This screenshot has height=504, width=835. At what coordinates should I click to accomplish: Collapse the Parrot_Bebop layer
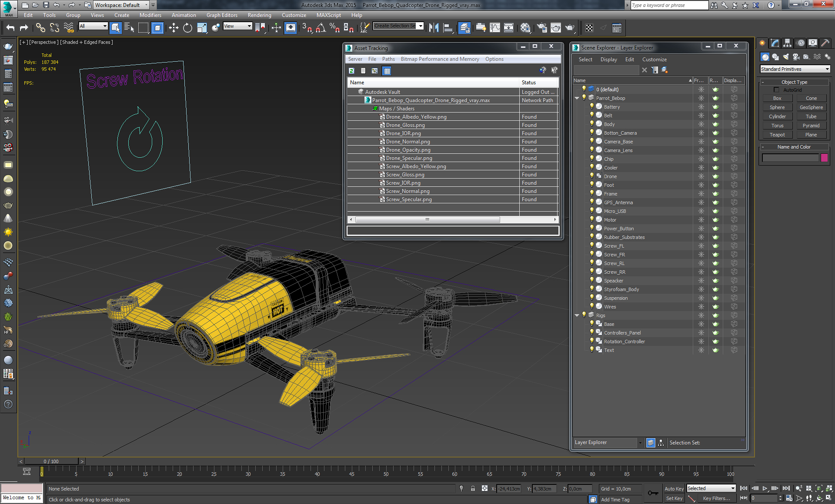pyautogui.click(x=577, y=98)
